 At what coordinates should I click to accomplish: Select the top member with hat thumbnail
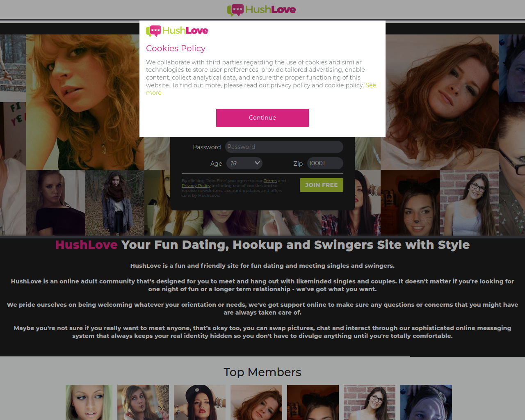click(x=200, y=402)
